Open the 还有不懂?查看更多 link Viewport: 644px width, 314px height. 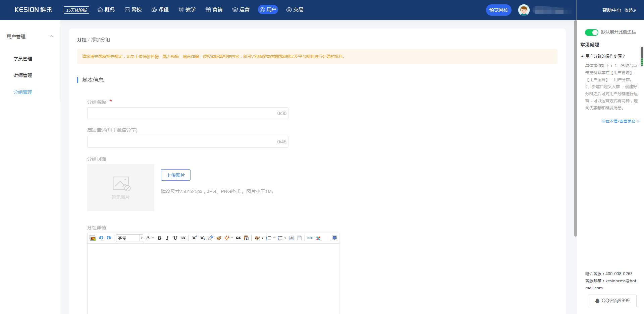620,122
